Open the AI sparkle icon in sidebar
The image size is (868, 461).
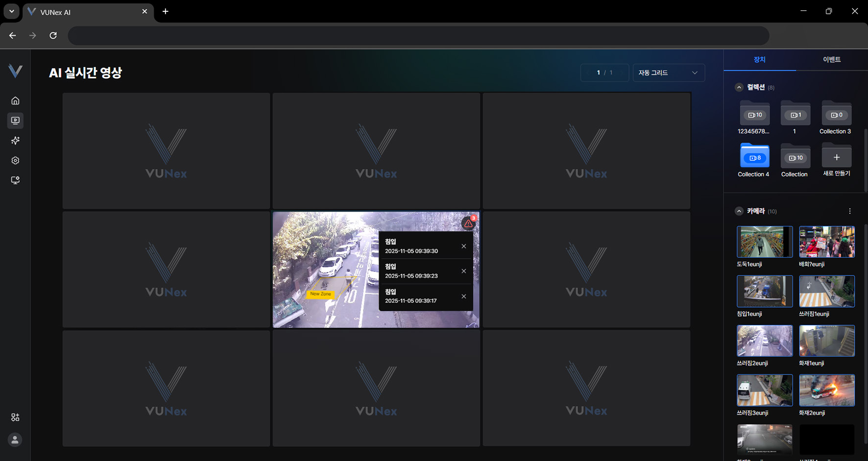pos(15,141)
